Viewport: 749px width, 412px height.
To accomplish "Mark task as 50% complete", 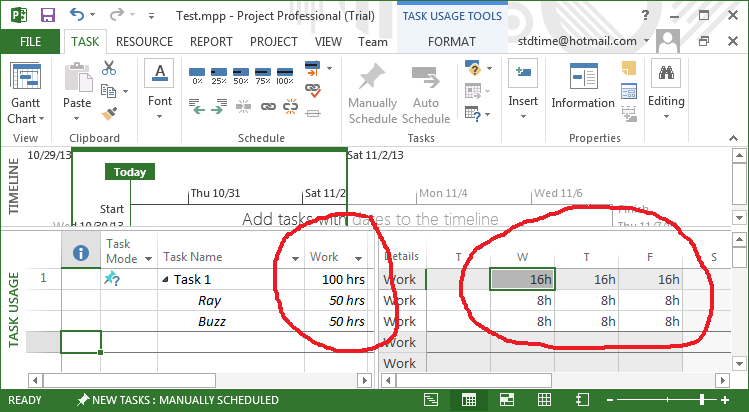I will [x=241, y=75].
